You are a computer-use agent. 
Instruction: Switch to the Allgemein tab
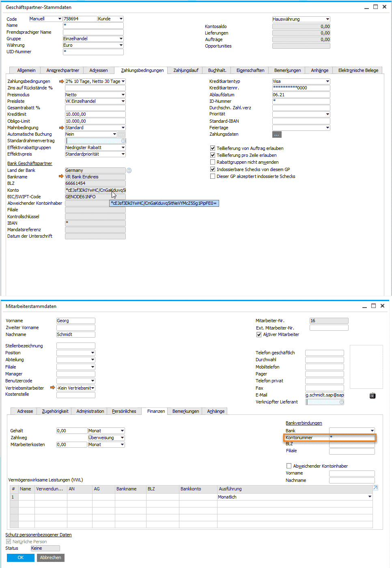[x=26, y=71]
